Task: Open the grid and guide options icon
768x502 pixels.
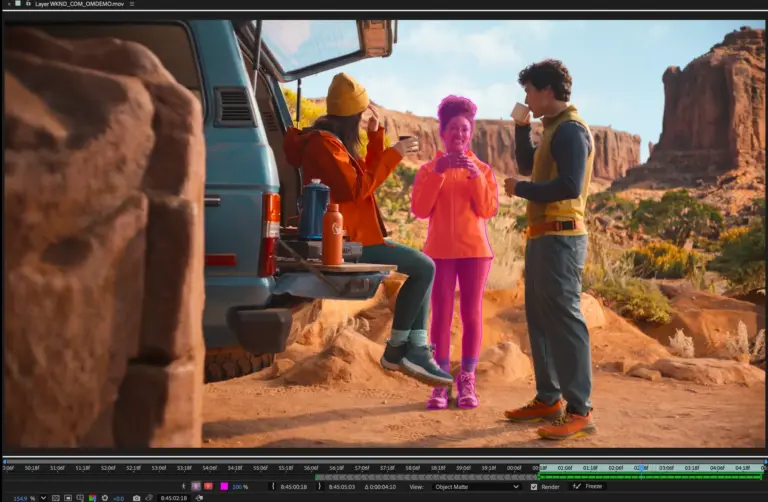Action: pos(56,498)
